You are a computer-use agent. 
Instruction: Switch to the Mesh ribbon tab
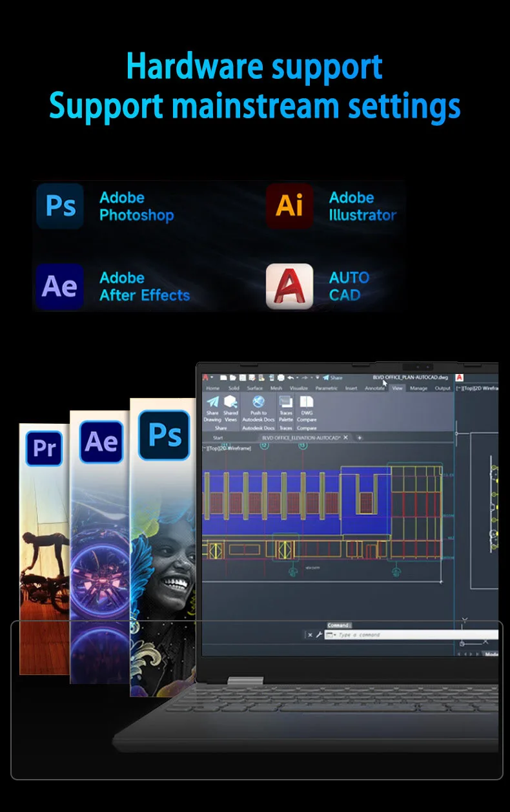pos(276,388)
